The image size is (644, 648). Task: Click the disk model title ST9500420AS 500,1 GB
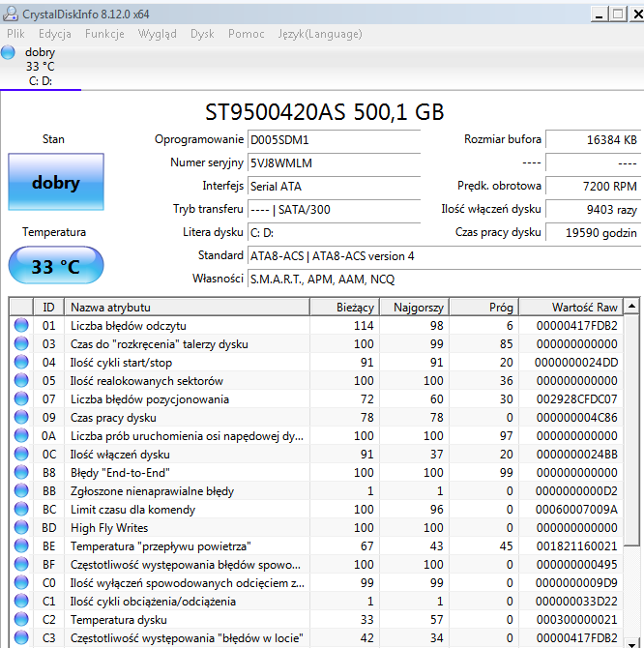325,111
